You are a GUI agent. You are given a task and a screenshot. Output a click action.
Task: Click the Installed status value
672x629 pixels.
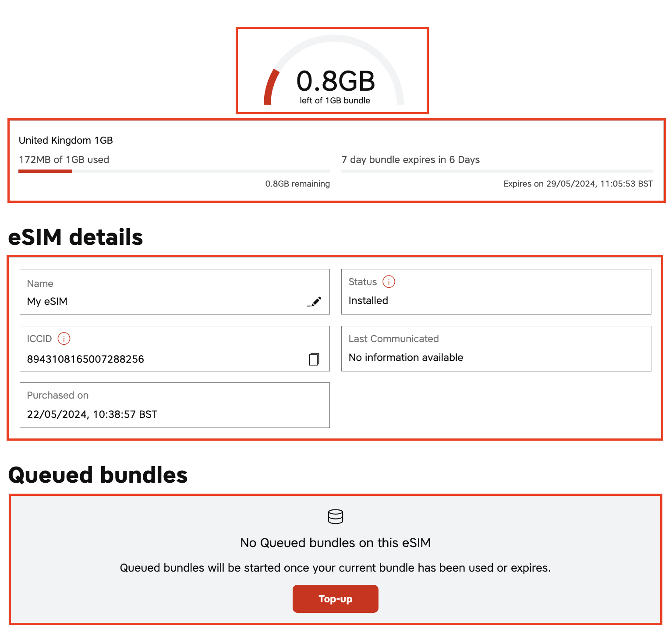coord(368,300)
